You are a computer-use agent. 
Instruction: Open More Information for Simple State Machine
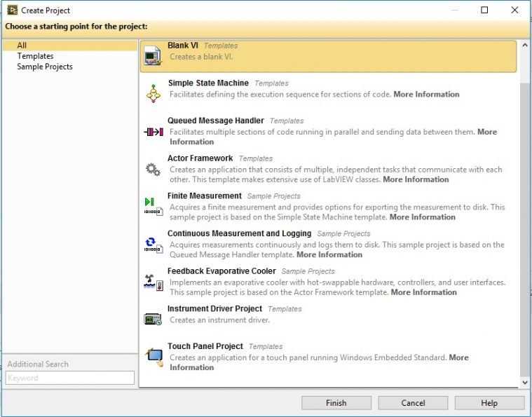tap(426, 95)
